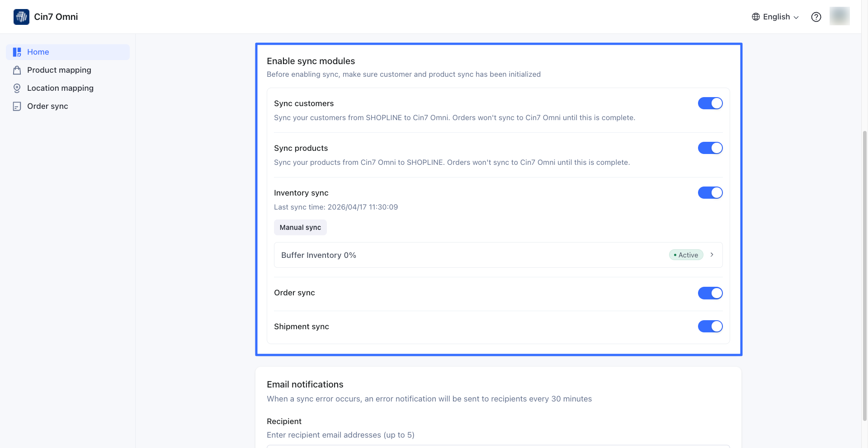Toggle the Sync products switch

[x=710, y=148]
